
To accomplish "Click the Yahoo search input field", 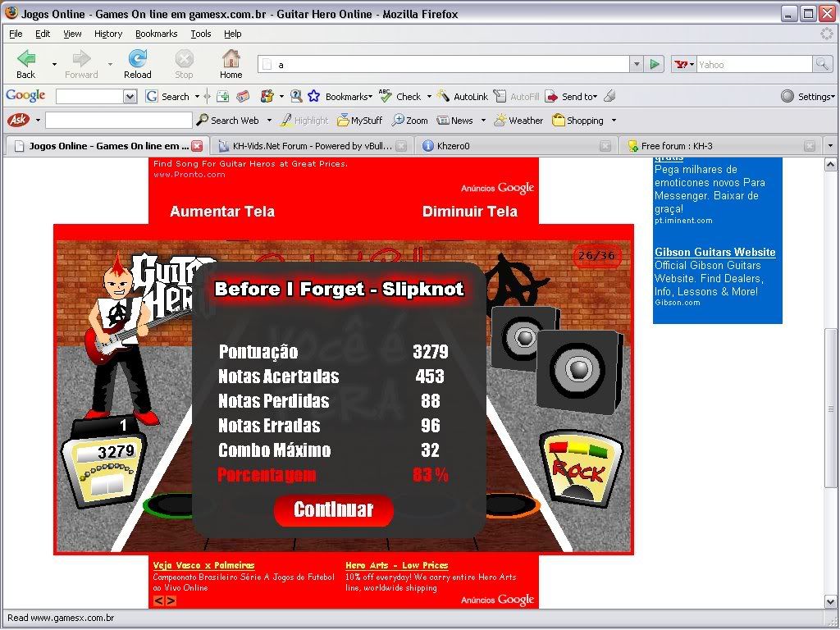I will click(755, 64).
